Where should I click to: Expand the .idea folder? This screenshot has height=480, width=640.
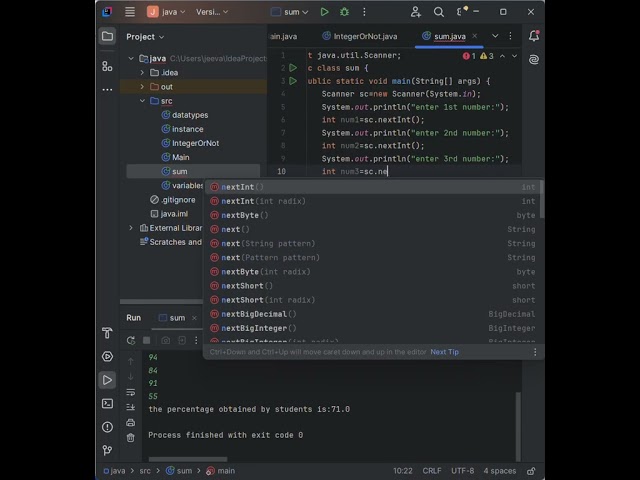click(x=142, y=73)
